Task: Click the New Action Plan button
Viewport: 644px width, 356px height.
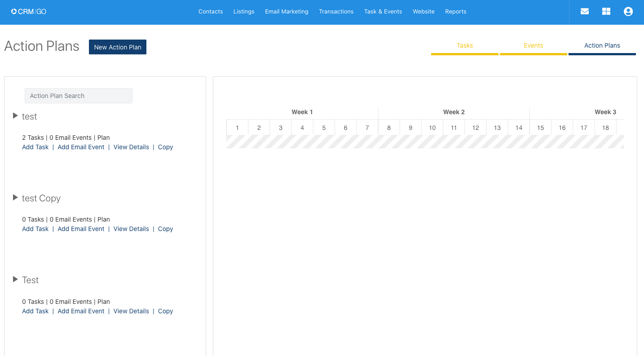Action: tap(118, 47)
